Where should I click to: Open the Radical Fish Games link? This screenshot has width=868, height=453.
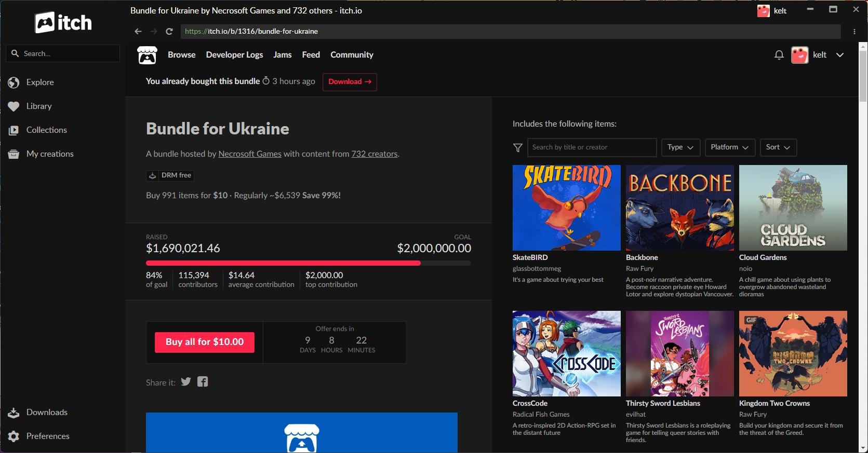coord(541,415)
